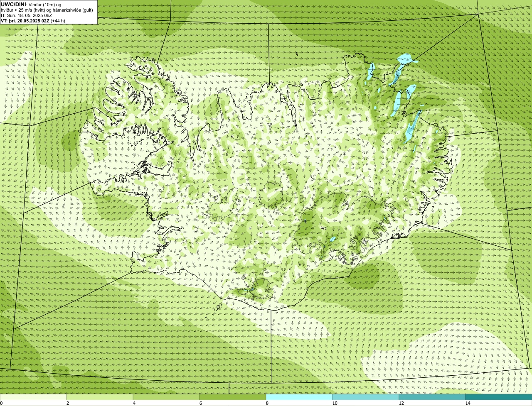Click the 'IT: Sun. 18. 05. 2025 06Z' line

(27, 15)
